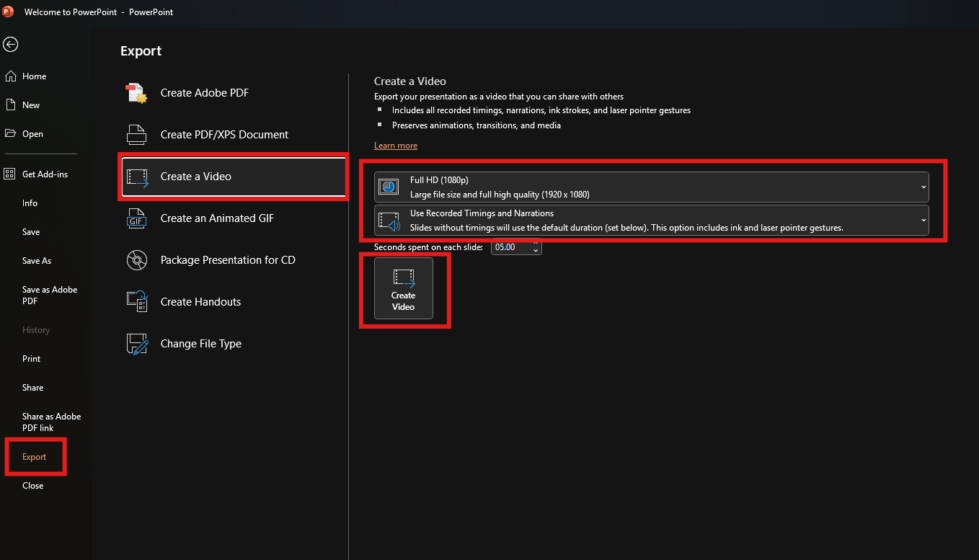Screen dimensions: 979x560
Task: Click the Create Video button
Action: 404,288
